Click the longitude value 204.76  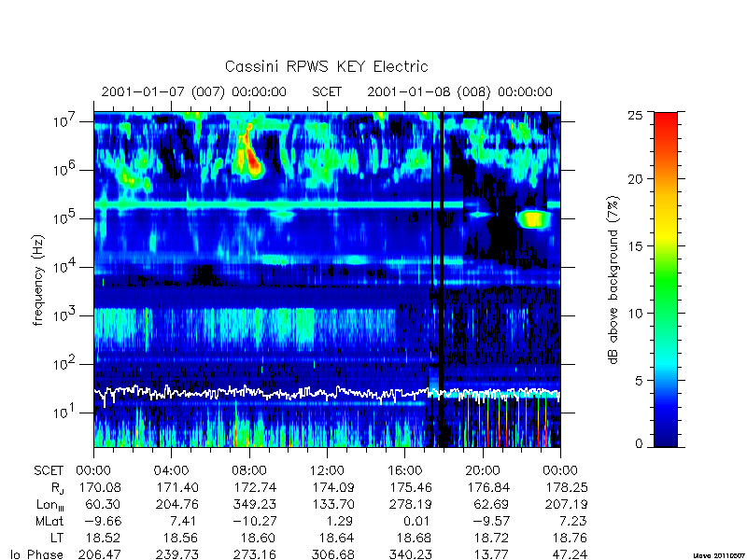tap(178, 504)
